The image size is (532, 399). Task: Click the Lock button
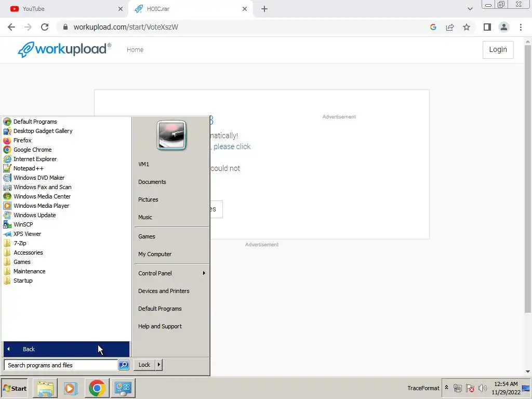[144, 365]
